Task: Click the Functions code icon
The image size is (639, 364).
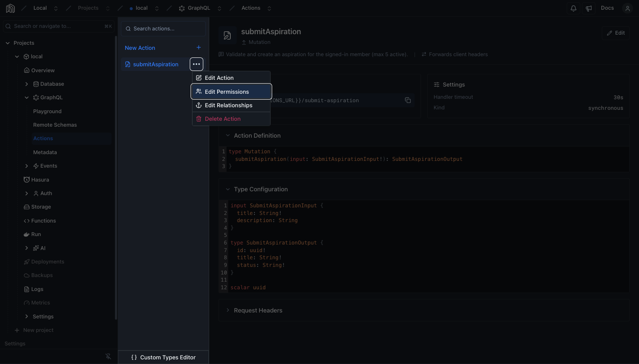Action: coord(27,220)
